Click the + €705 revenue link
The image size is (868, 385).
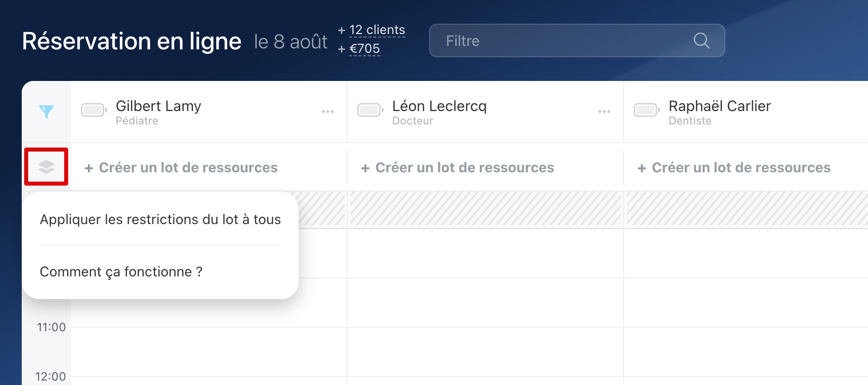[364, 49]
